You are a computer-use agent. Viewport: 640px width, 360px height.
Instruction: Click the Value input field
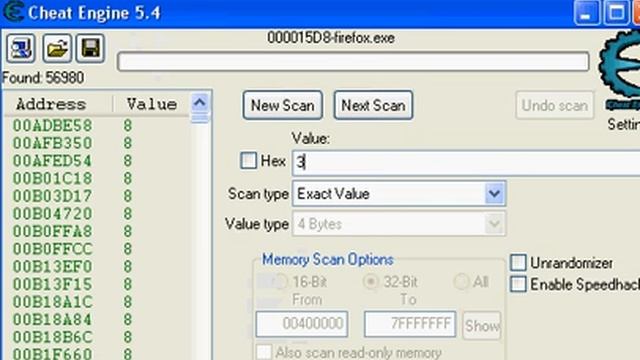pos(466,162)
